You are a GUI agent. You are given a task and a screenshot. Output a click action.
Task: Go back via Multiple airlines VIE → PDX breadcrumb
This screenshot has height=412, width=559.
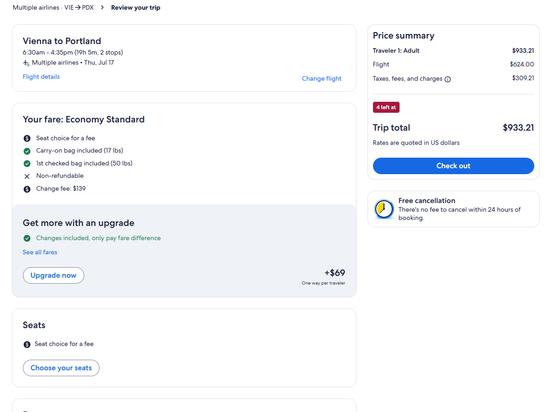(x=53, y=7)
